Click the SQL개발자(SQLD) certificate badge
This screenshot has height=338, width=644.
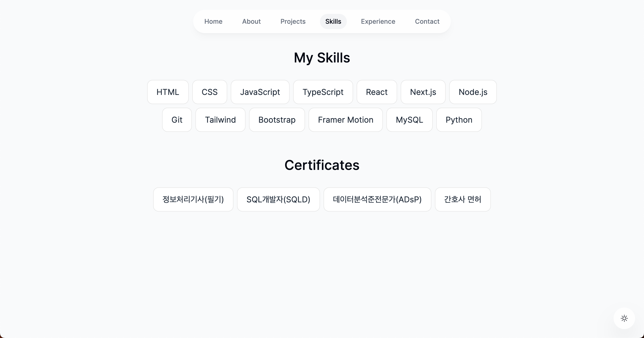click(x=278, y=199)
